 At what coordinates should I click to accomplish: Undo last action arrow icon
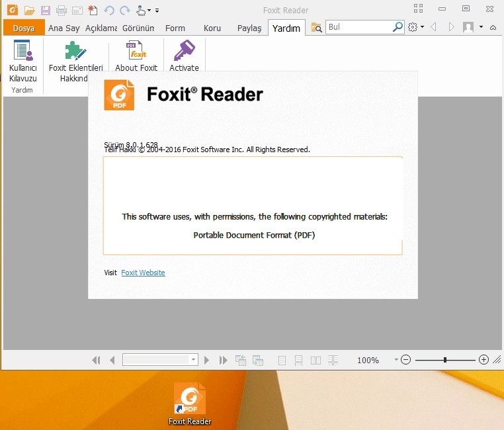click(109, 11)
